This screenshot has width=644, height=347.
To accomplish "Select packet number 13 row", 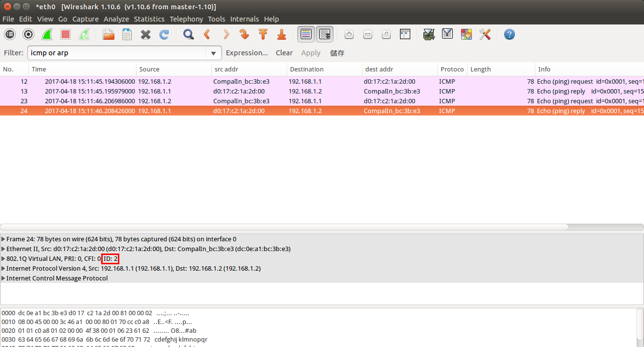I will coord(322,91).
